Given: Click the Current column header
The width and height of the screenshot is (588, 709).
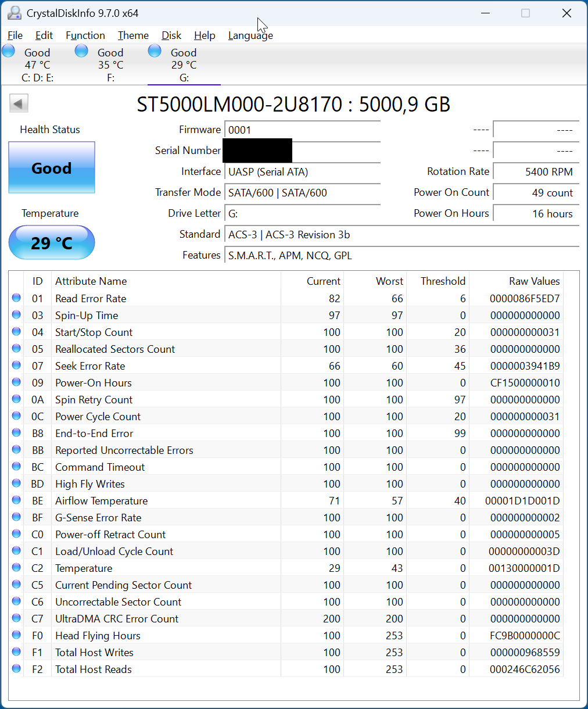Looking at the screenshot, I should [312, 281].
